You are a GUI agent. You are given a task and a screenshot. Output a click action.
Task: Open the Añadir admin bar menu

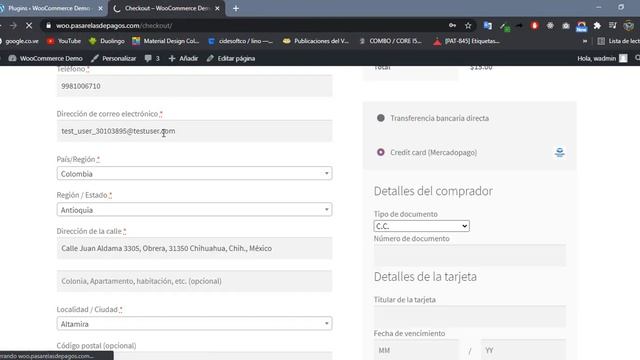[183, 58]
